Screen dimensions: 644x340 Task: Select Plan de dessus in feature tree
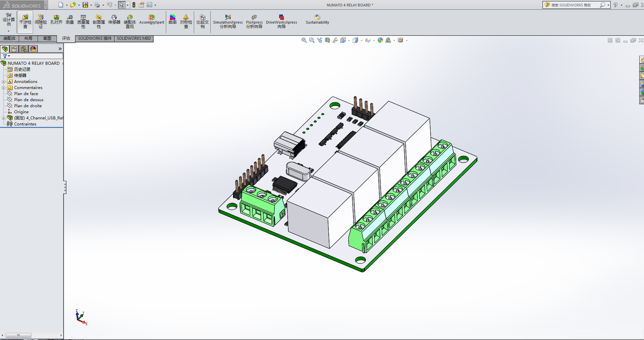tap(29, 100)
